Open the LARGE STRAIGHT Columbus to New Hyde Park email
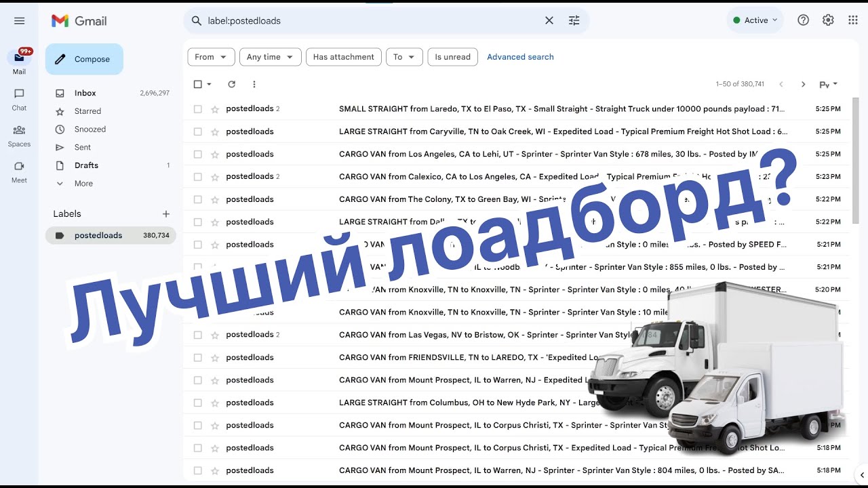Image resolution: width=868 pixels, height=488 pixels. (x=516, y=403)
